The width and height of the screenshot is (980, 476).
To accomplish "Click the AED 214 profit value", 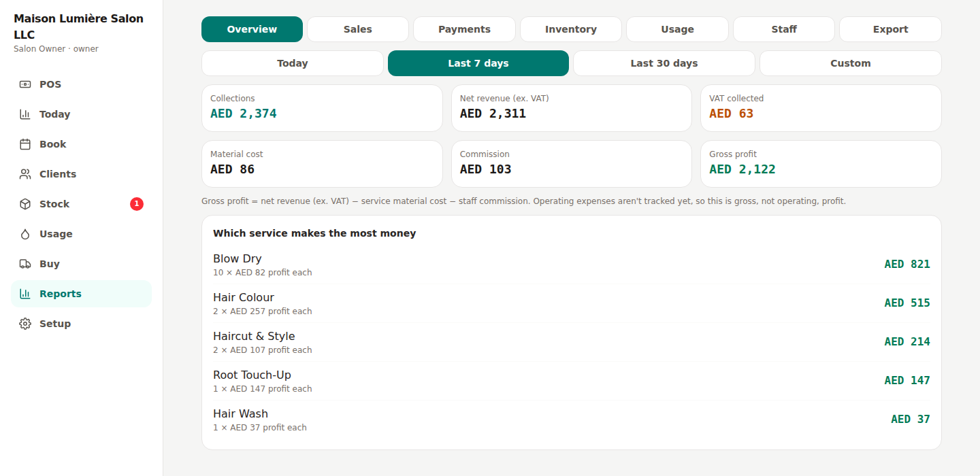I will (x=907, y=342).
